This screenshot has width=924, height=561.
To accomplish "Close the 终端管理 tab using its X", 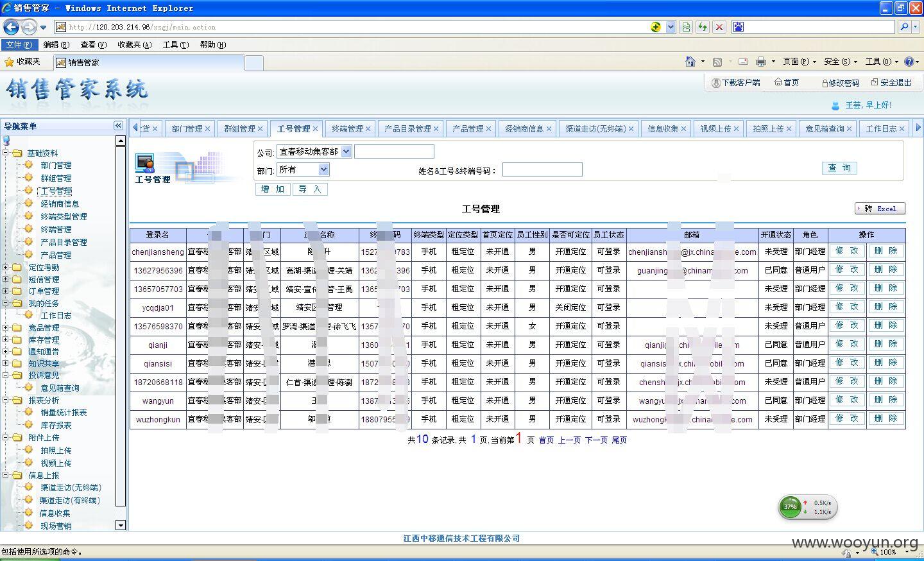I will pos(368,129).
